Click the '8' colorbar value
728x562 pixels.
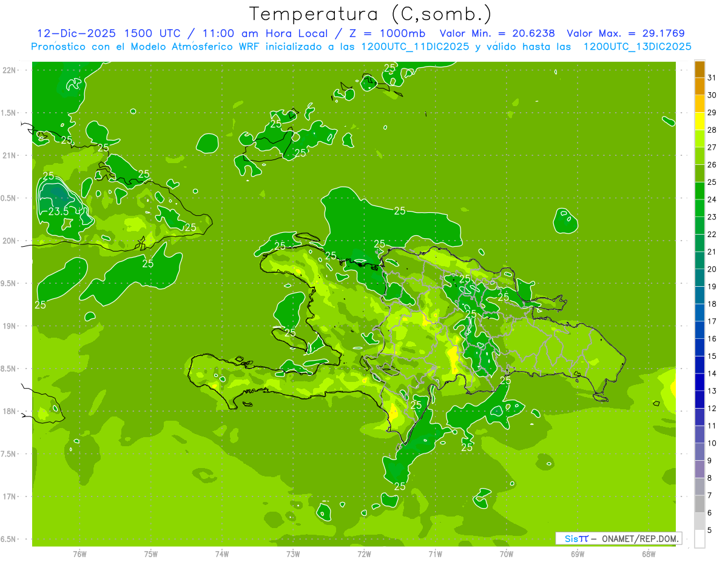point(710,478)
